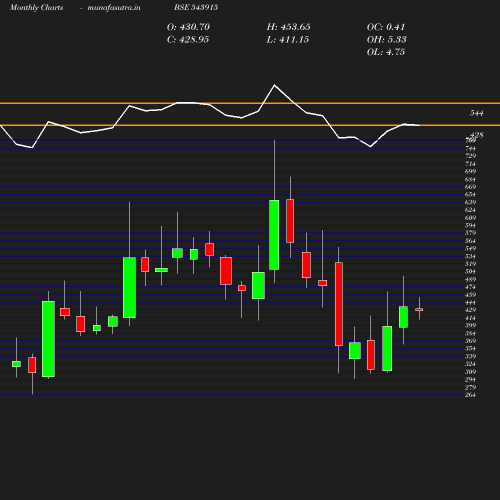Click price axis label "579"
500x500 pixels.
470,233
